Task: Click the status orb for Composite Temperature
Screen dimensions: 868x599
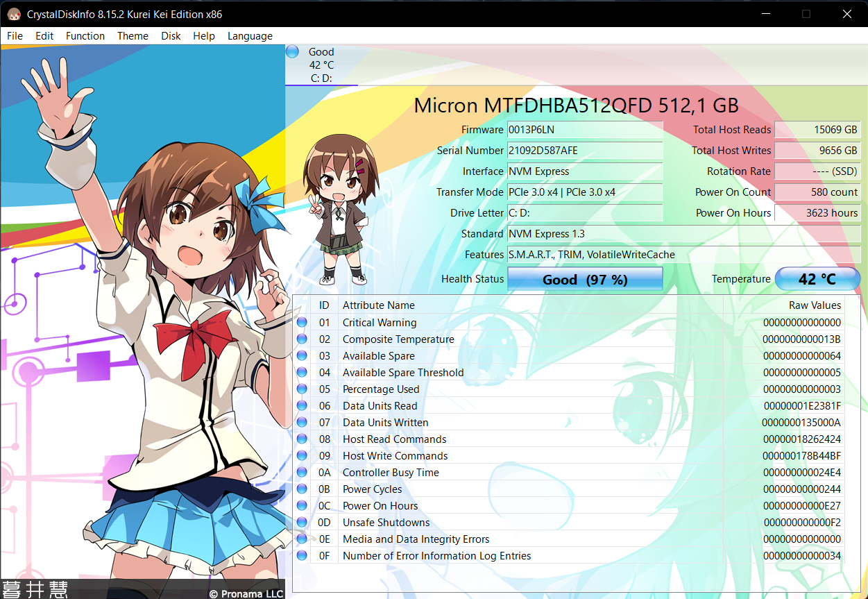Action: click(302, 339)
